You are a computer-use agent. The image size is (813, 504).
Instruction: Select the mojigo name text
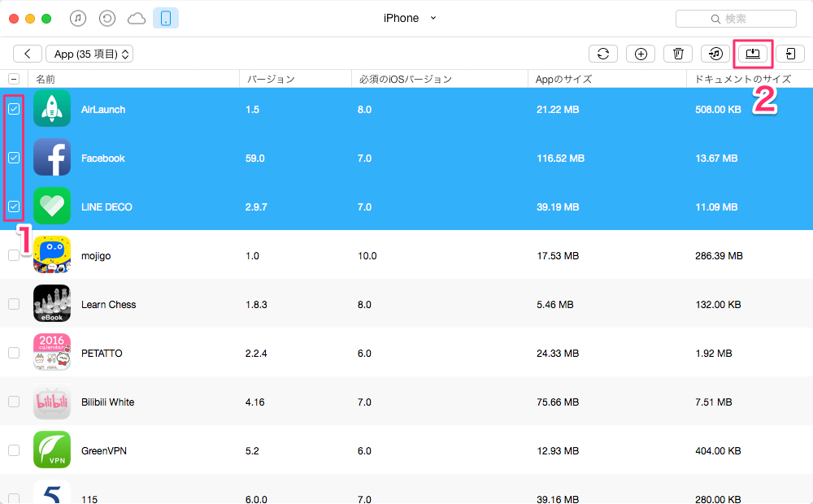(96, 256)
